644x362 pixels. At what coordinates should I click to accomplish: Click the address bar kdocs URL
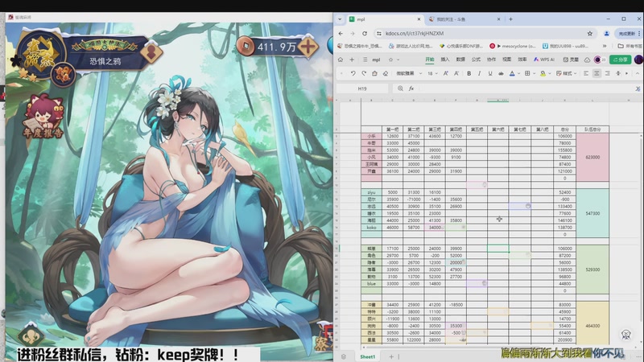point(415,33)
